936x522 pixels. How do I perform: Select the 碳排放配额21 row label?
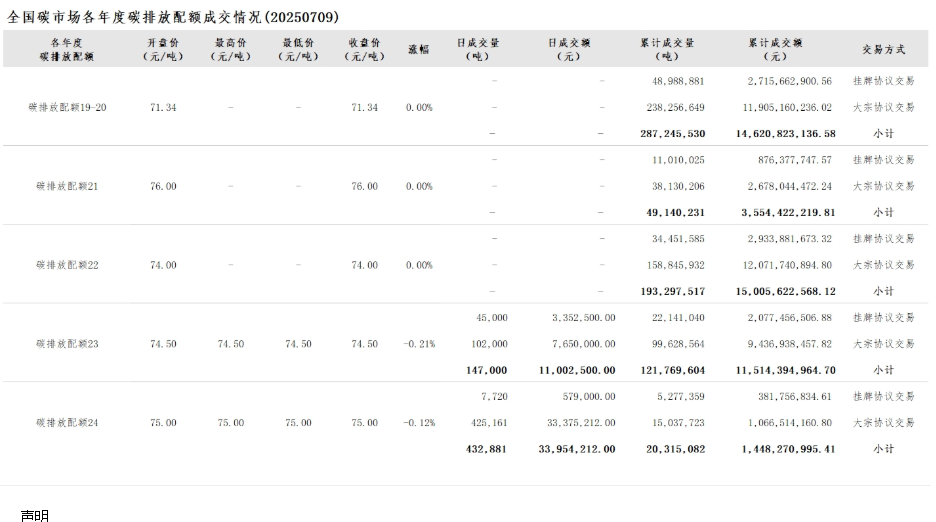(67, 186)
